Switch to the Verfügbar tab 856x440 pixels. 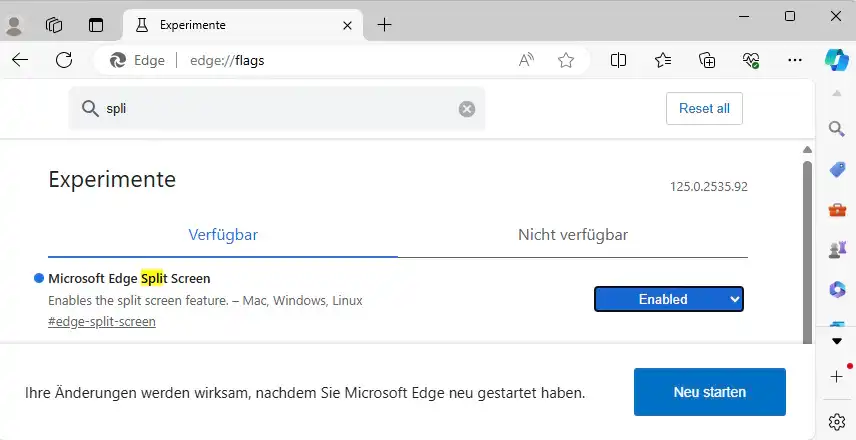click(223, 235)
